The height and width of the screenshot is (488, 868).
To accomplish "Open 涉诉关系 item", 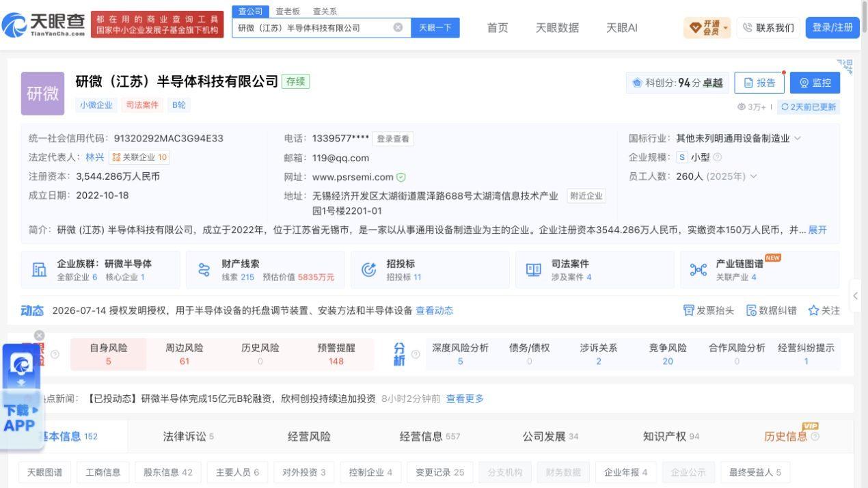I will 598,354.
